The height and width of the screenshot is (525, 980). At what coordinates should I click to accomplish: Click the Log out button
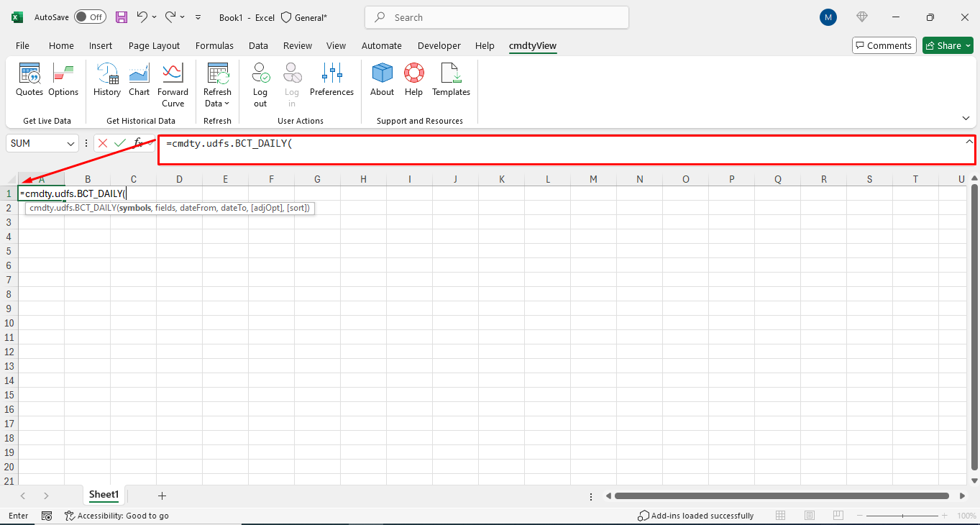(260, 85)
